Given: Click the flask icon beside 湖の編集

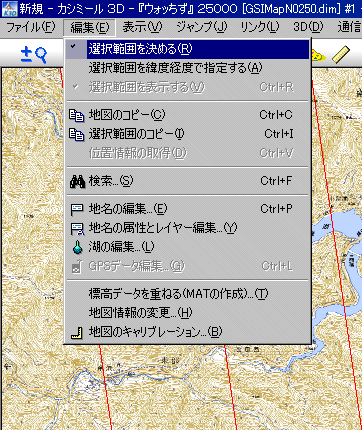Looking at the screenshot, I should (78, 247).
